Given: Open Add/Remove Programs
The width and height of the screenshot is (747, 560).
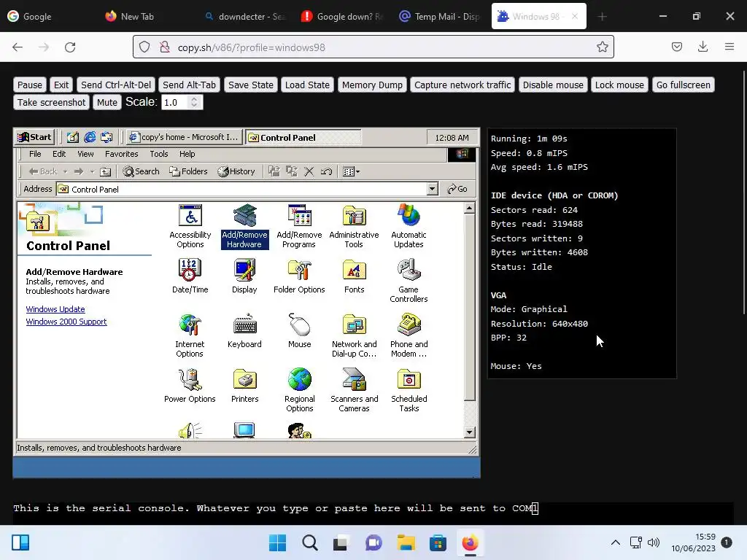Looking at the screenshot, I should (299, 227).
